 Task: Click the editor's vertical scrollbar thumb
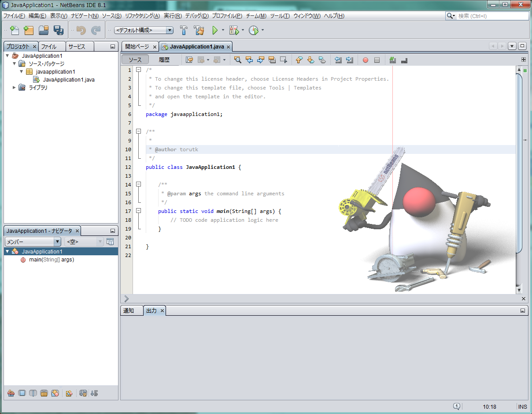click(x=519, y=163)
